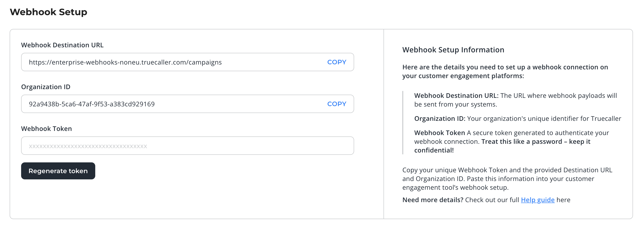
Task: Select the masked Webhook Token field
Action: (188, 146)
